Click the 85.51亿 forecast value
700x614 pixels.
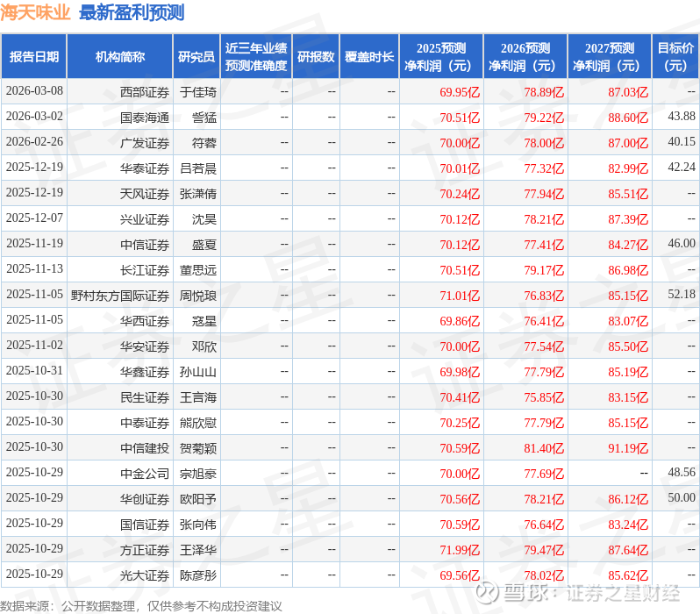[628, 194]
